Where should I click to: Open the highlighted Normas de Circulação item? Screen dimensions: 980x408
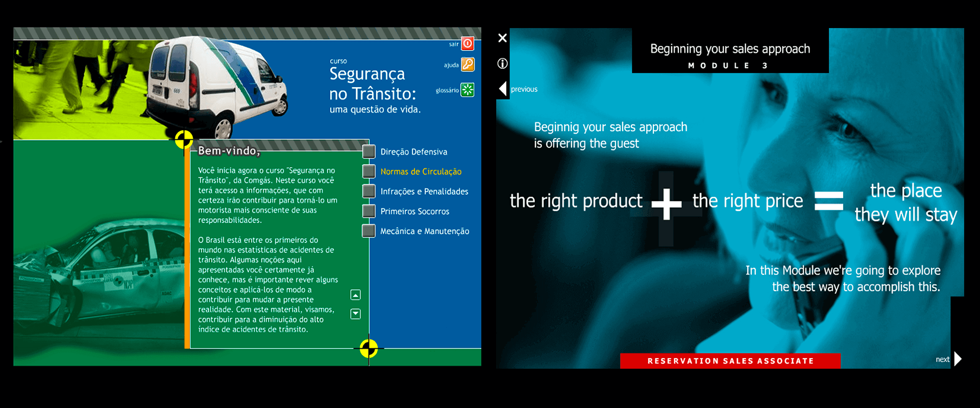coord(421,172)
